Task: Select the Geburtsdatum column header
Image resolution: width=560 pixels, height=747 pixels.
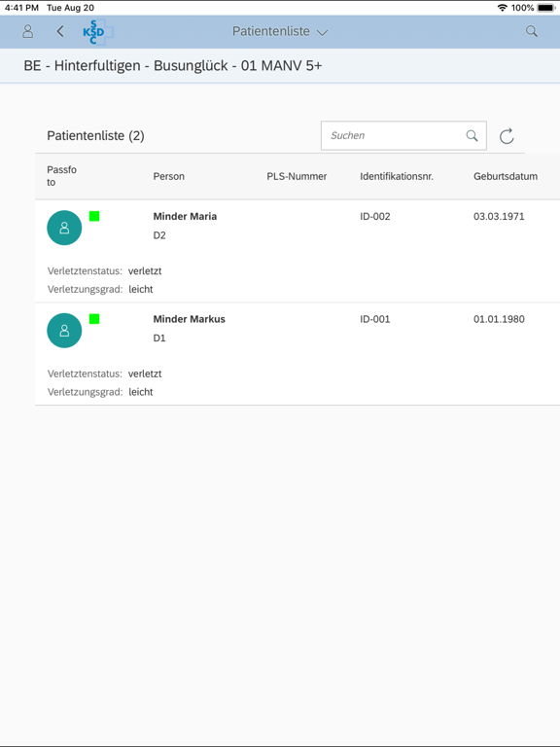Action: [x=506, y=176]
